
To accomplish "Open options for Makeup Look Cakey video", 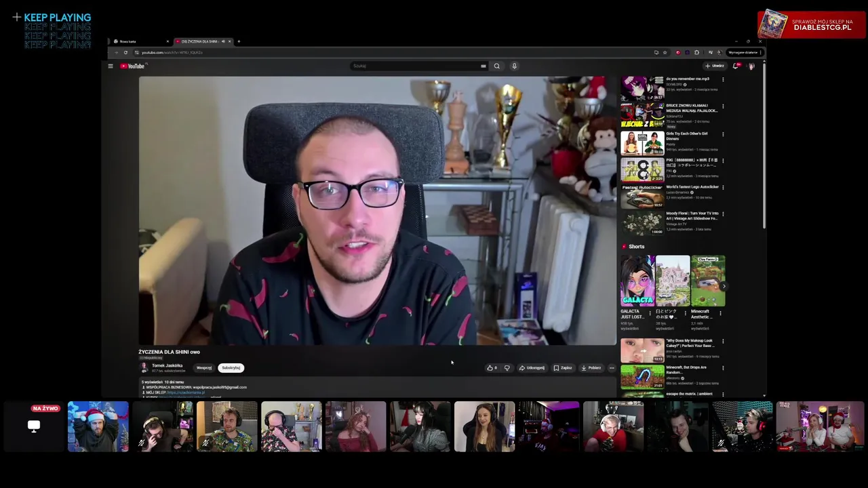I will coord(723,341).
